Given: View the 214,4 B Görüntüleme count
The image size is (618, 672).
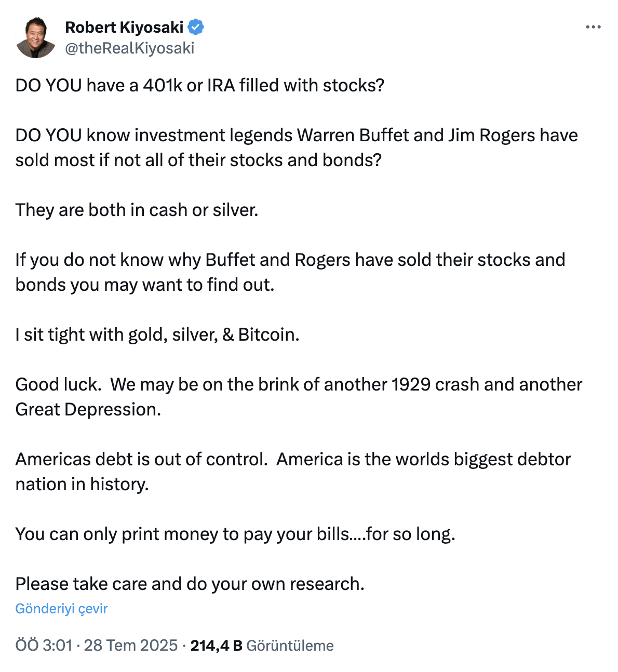Looking at the screenshot, I should (x=262, y=646).
